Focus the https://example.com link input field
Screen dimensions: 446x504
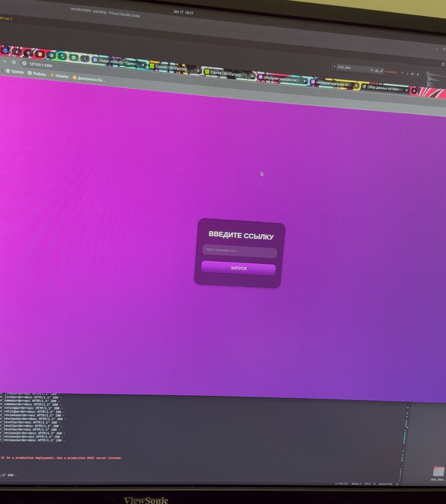(x=240, y=251)
